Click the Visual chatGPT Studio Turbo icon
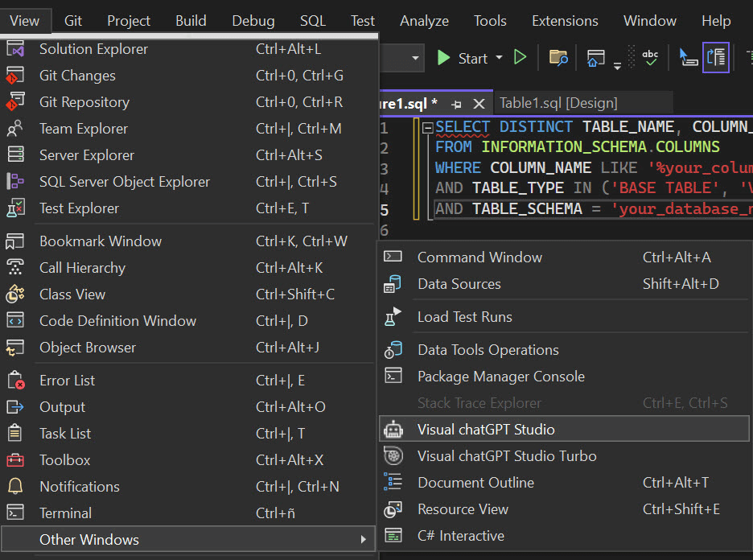The image size is (753, 560). 393,455
